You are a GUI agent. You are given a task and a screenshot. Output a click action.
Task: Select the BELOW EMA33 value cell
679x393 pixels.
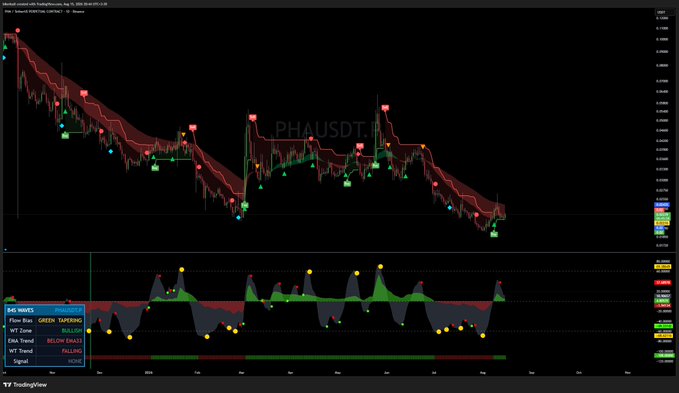point(65,341)
